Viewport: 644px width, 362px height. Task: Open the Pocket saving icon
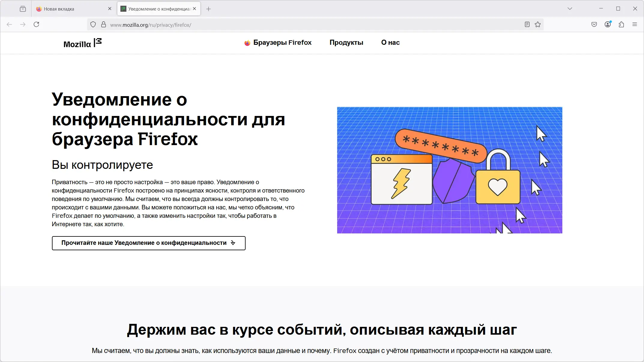click(x=594, y=24)
